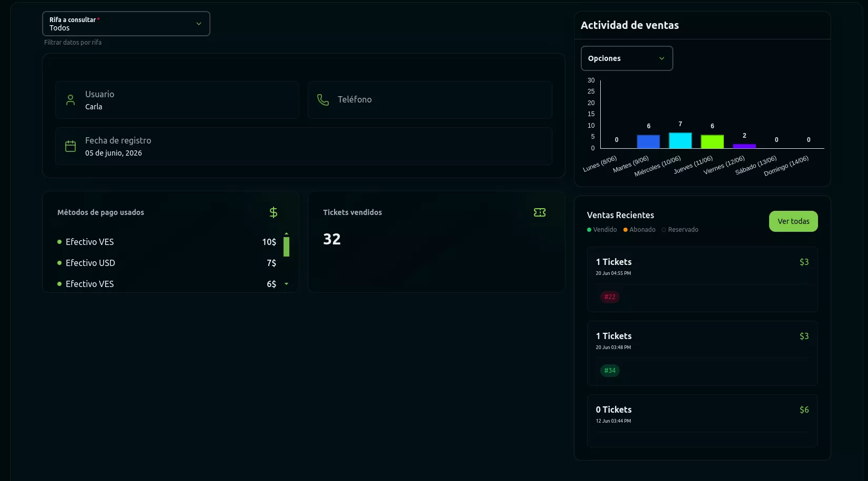Screen dimensions: 868x481
Task: Click the green scrollbar thumb in payment methods
Action: click(x=286, y=247)
